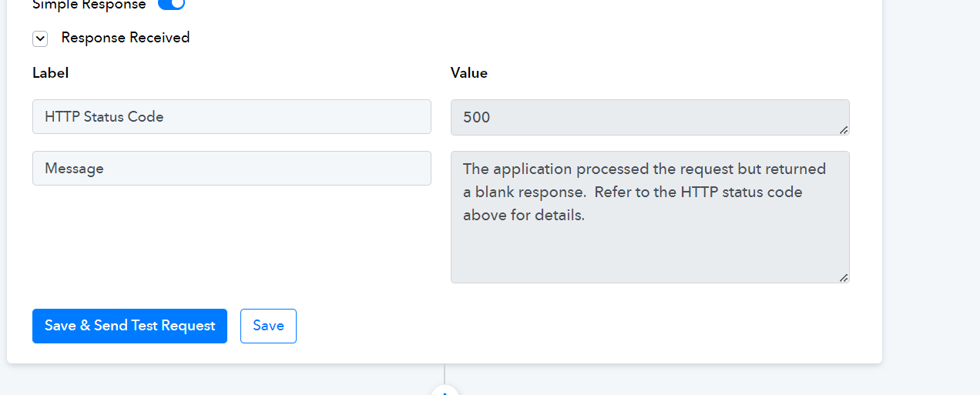Add a step with circular plus button
Viewport: 980px width, 395px height.
(x=445, y=390)
